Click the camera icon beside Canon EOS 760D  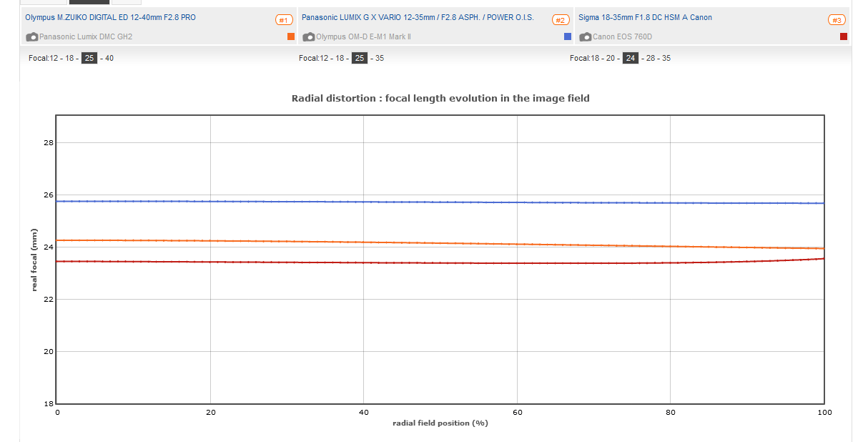pos(586,36)
